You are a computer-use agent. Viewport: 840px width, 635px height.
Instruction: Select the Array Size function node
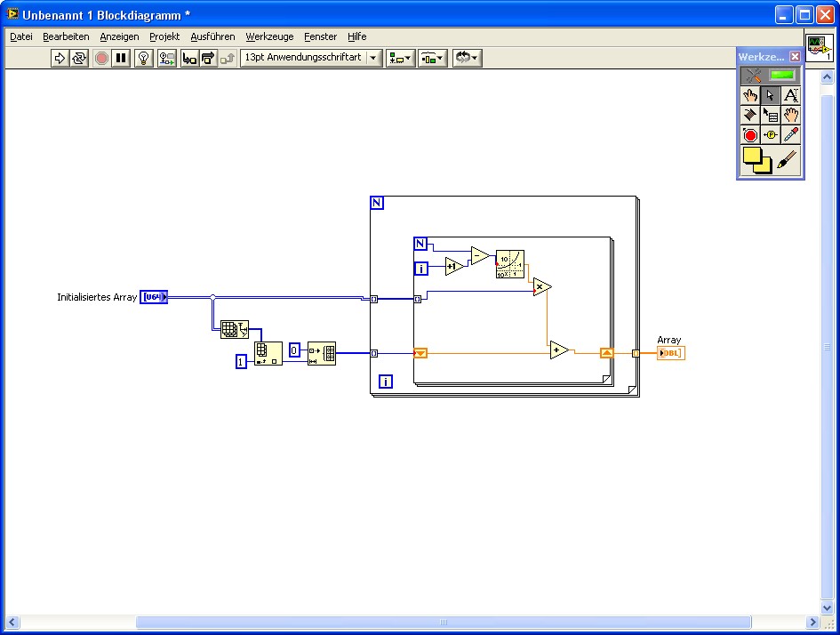(235, 328)
